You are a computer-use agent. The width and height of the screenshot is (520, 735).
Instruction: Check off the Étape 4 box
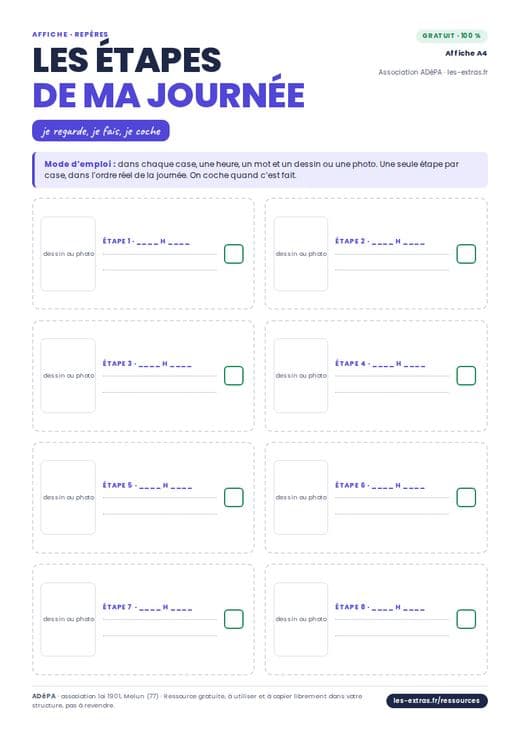coord(466,375)
